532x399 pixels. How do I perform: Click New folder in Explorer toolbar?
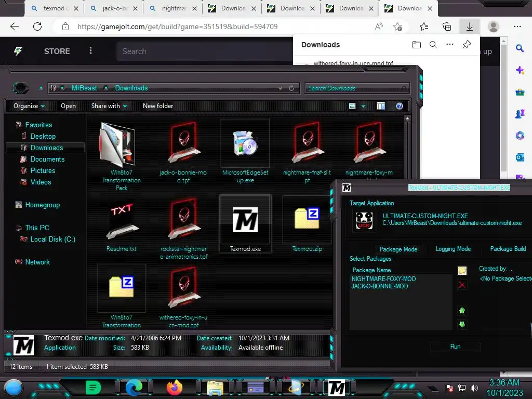click(158, 106)
